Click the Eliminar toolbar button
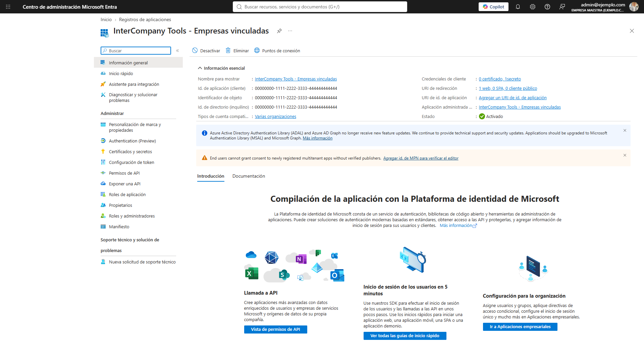The height and width of the screenshot is (362, 644). point(237,51)
